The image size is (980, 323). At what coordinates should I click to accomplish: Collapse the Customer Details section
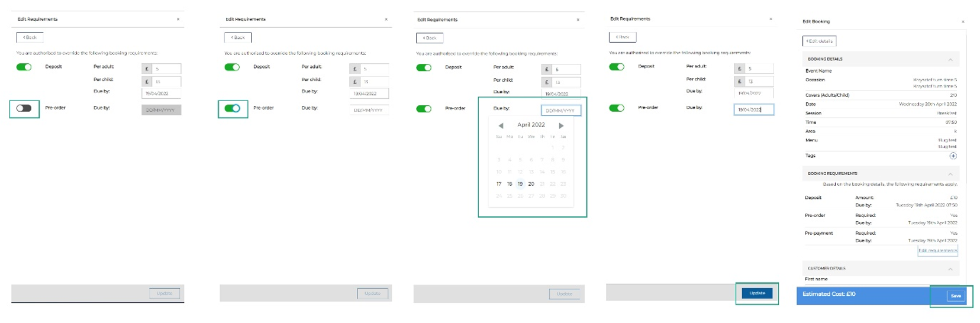click(950, 269)
